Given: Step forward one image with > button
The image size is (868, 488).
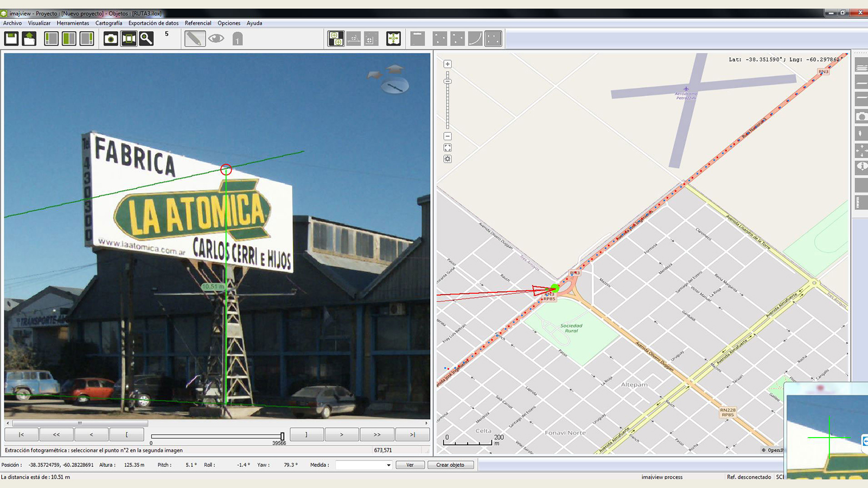Looking at the screenshot, I should click(x=342, y=434).
